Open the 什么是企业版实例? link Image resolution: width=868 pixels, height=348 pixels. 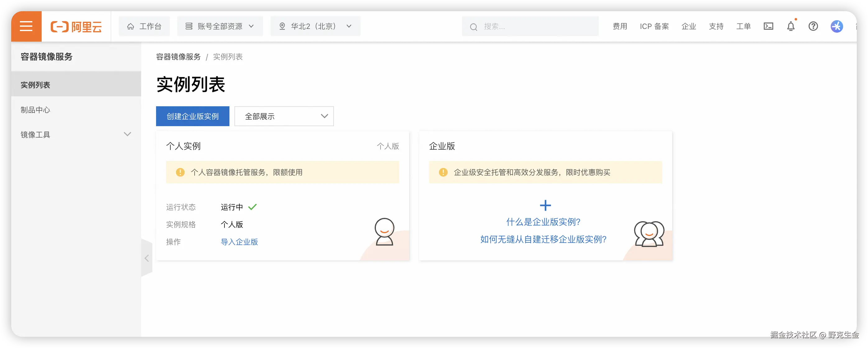point(543,222)
